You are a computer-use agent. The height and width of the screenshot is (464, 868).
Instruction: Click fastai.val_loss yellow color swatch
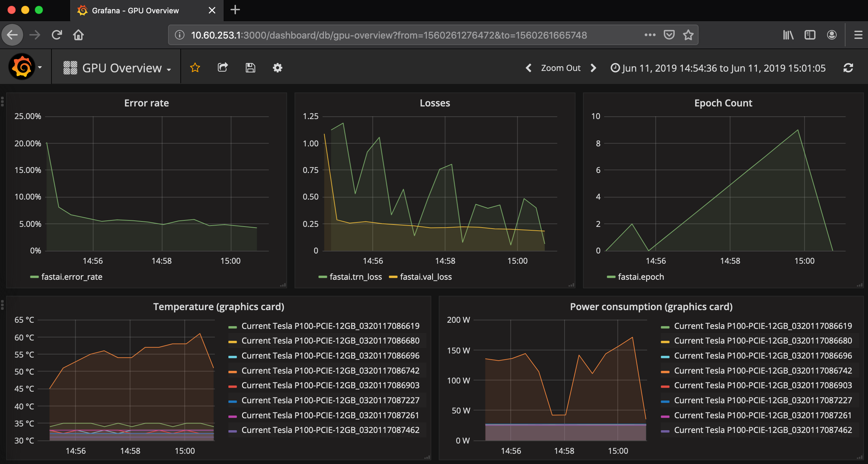pos(393,277)
